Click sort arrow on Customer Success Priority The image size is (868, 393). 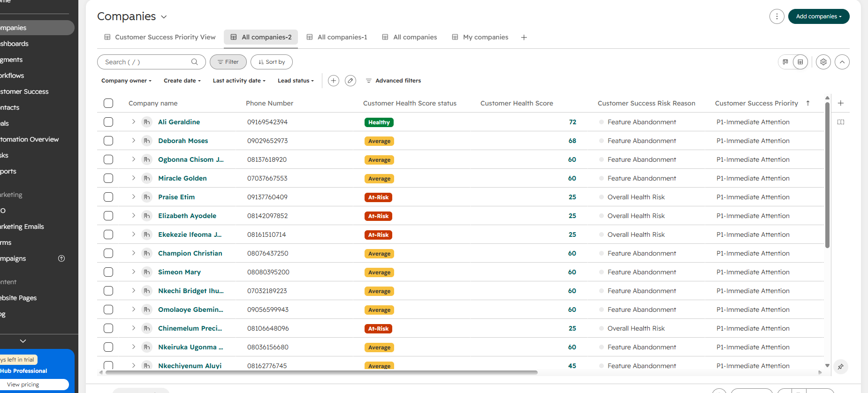808,103
